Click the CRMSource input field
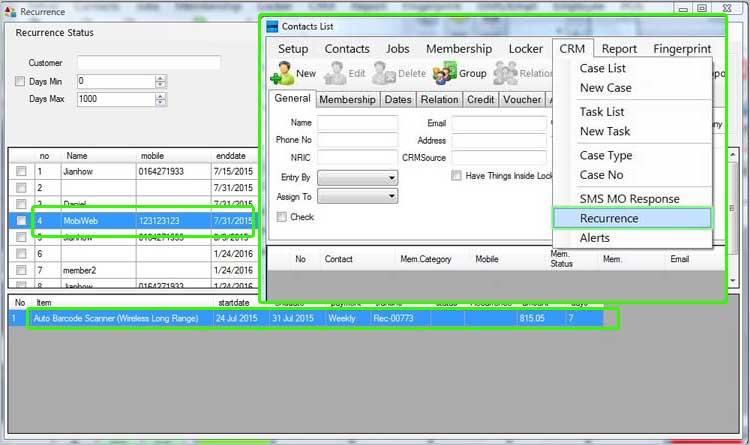The width and height of the screenshot is (750, 445). click(x=499, y=157)
